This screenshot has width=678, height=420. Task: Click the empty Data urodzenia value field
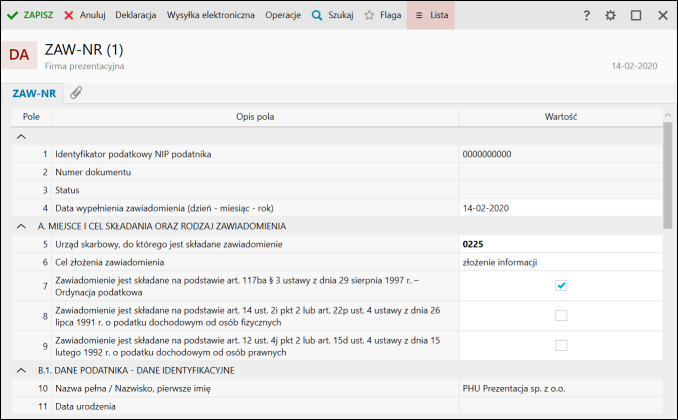(x=560, y=407)
